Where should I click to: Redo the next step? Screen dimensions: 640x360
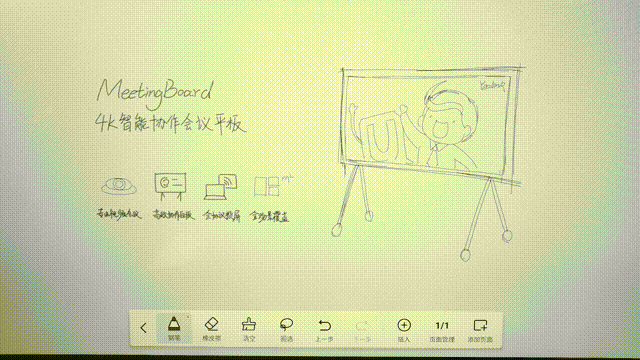click(362, 330)
